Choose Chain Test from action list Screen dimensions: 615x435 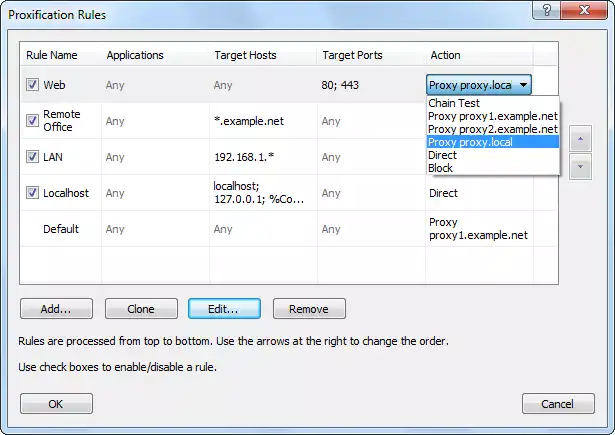point(456,103)
